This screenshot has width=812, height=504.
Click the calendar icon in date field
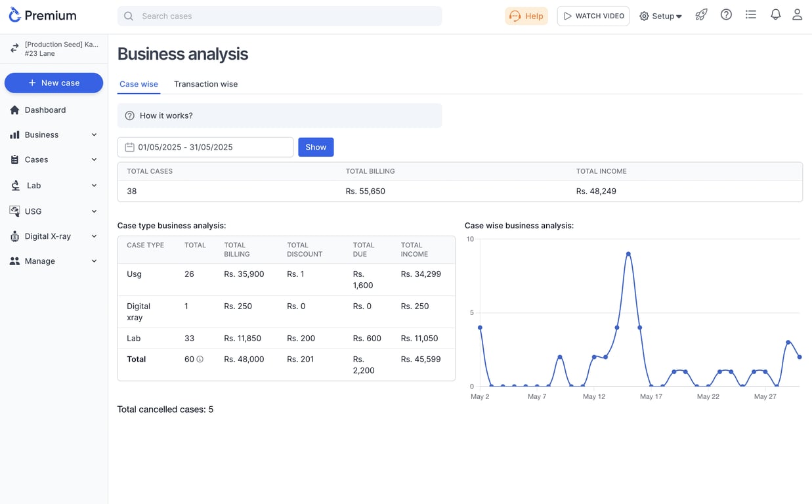(x=130, y=147)
